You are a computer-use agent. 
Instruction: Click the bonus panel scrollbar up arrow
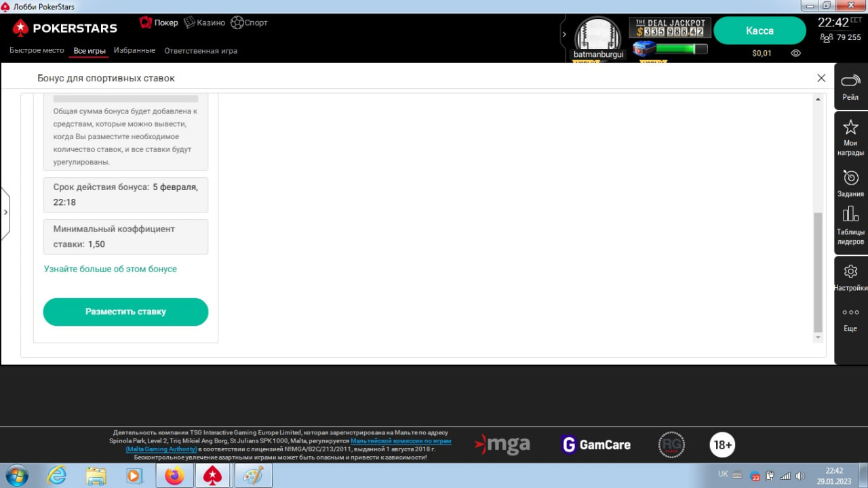pos(818,100)
